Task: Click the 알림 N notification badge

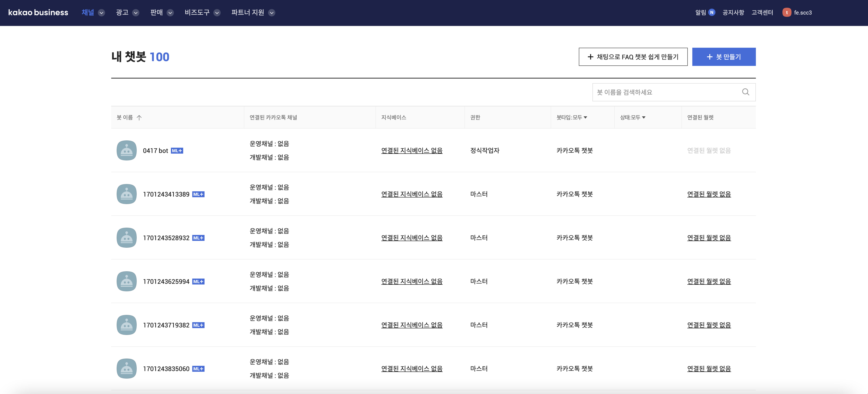Action: tap(712, 12)
